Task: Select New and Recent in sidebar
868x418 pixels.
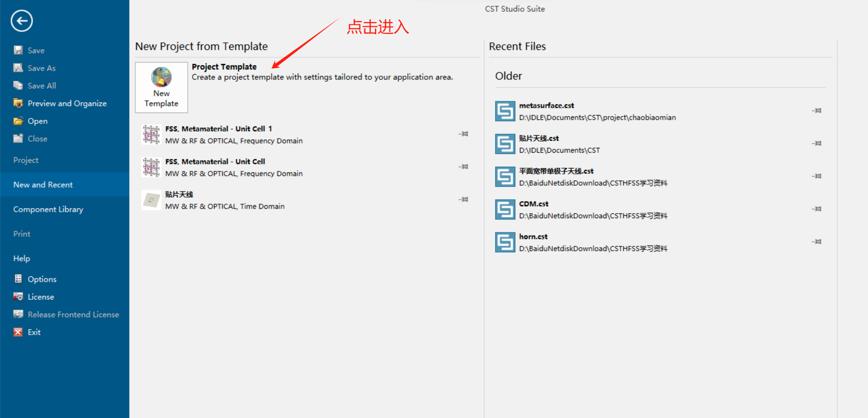Action: click(x=65, y=185)
